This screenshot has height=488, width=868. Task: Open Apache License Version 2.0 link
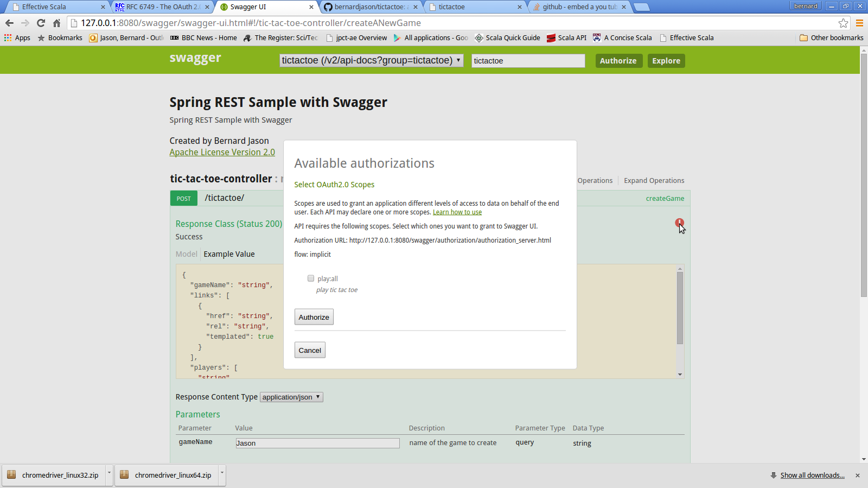(222, 153)
